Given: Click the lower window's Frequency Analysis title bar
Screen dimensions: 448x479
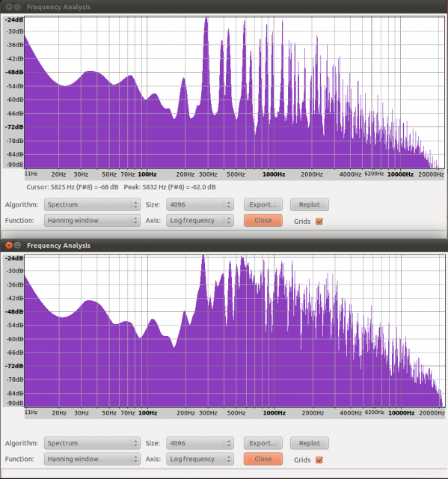Looking at the screenshot, I should [x=224, y=245].
